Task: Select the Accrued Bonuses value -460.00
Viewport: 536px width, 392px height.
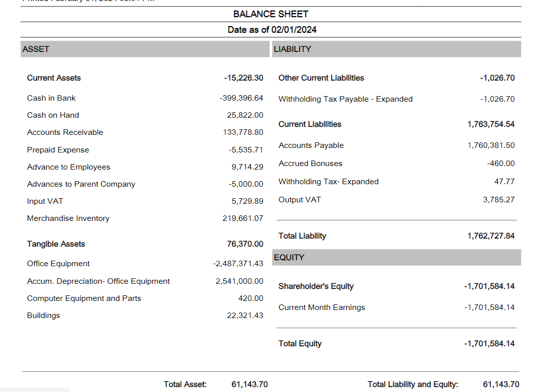Action: [501, 164]
